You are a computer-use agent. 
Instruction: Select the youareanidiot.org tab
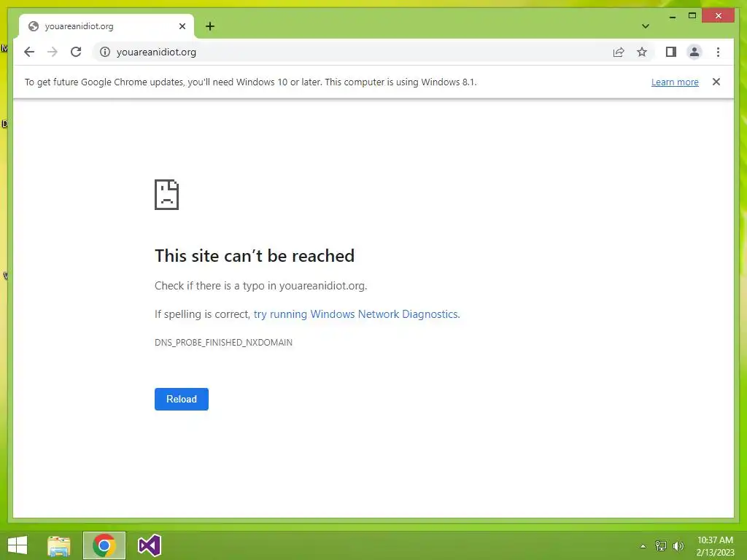[x=106, y=26]
